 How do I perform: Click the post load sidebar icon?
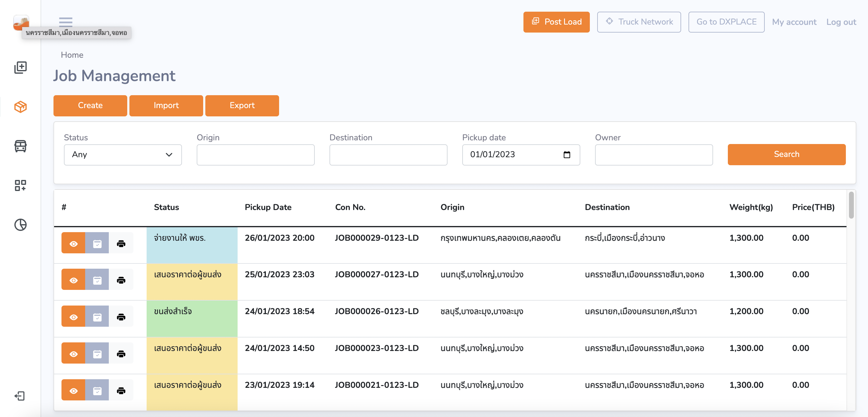click(21, 67)
